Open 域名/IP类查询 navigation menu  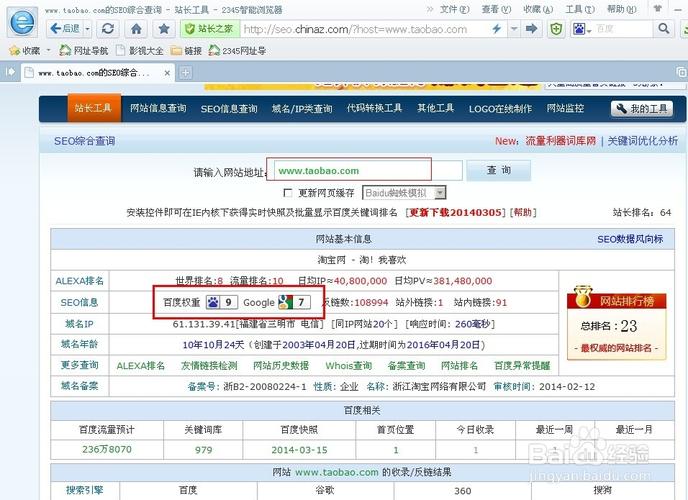coord(302,109)
